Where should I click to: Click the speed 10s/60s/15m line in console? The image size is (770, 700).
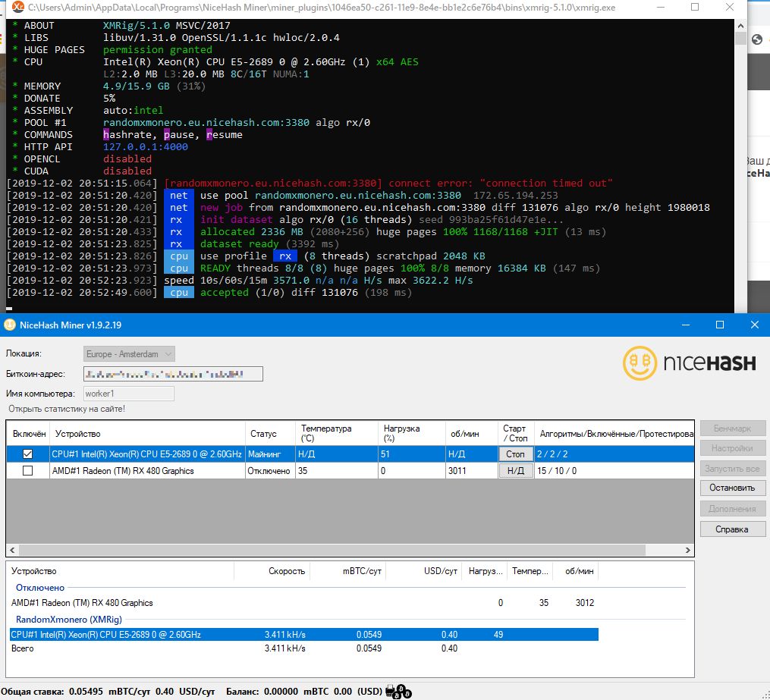point(240,281)
